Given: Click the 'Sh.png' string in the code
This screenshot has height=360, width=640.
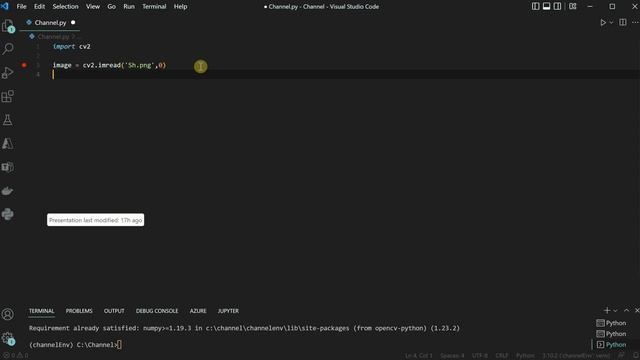Looking at the screenshot, I should pos(140,65).
